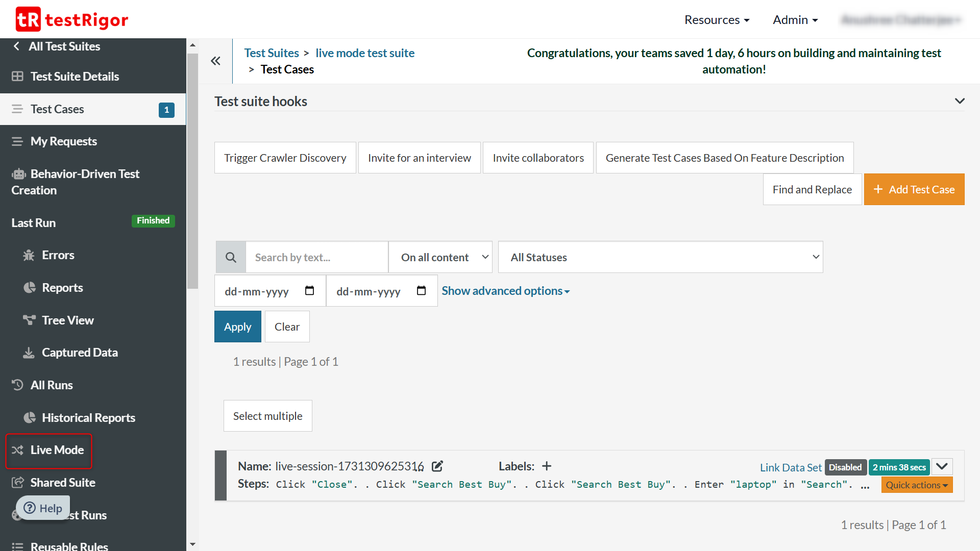Viewport: 980px width, 551px height.
Task: Click the magnifying glass search icon
Action: coord(231,257)
